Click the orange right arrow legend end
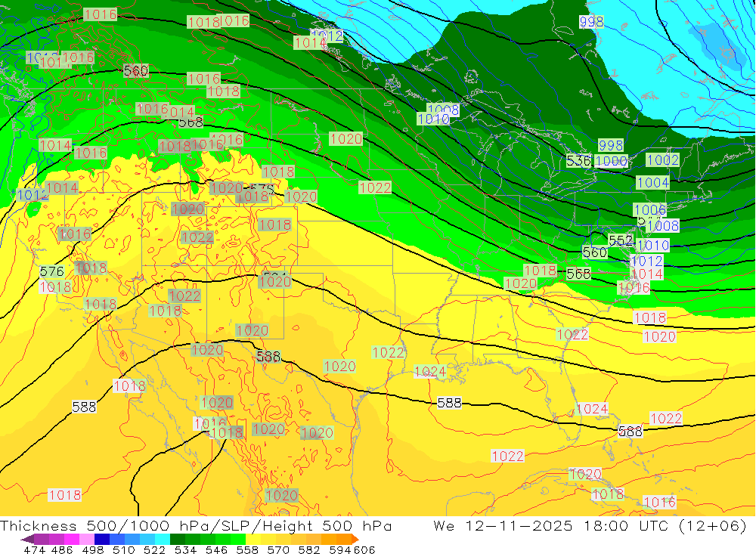Image resolution: width=756 pixels, height=554 pixels. click(x=355, y=539)
